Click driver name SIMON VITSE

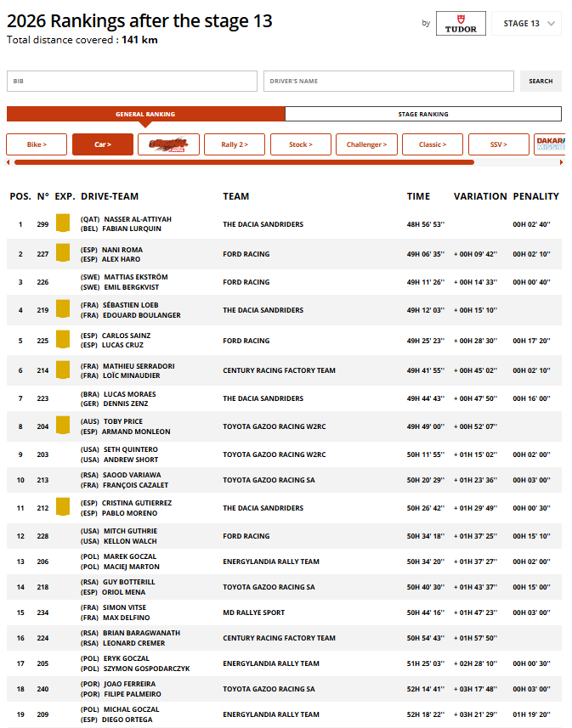(x=125, y=607)
